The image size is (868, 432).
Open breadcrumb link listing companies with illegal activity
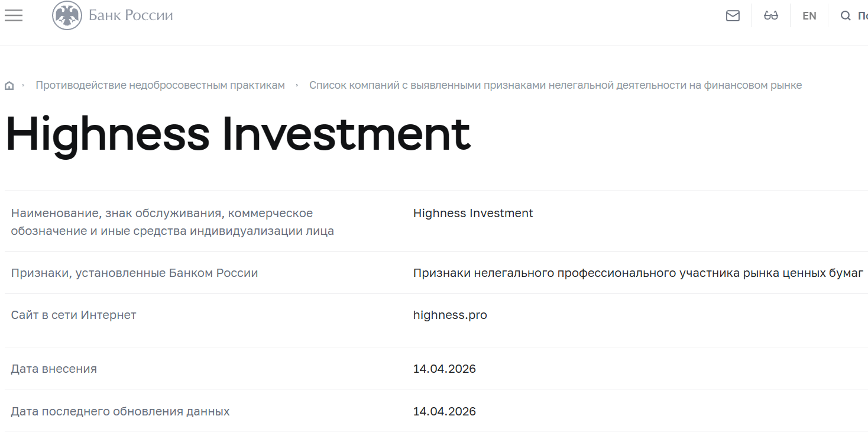point(556,85)
